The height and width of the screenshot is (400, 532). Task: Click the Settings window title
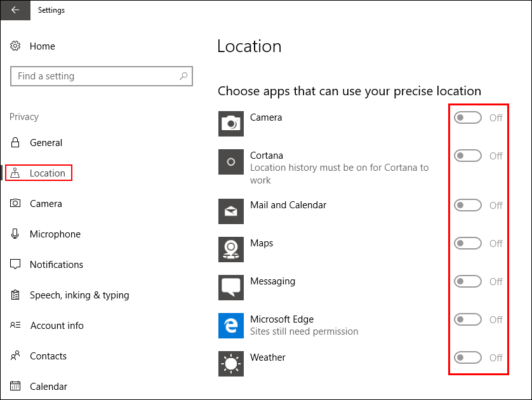point(51,10)
